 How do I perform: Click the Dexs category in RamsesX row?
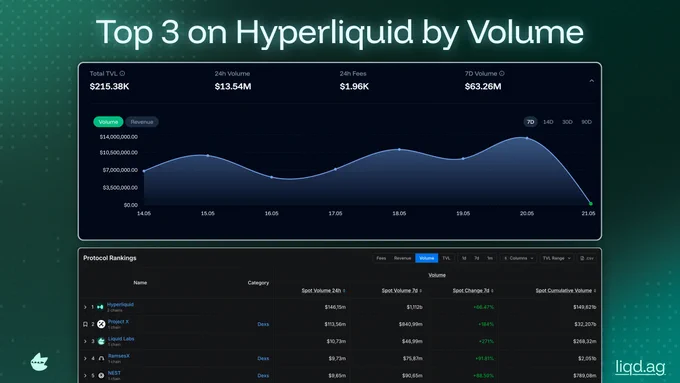pyautogui.click(x=263, y=359)
